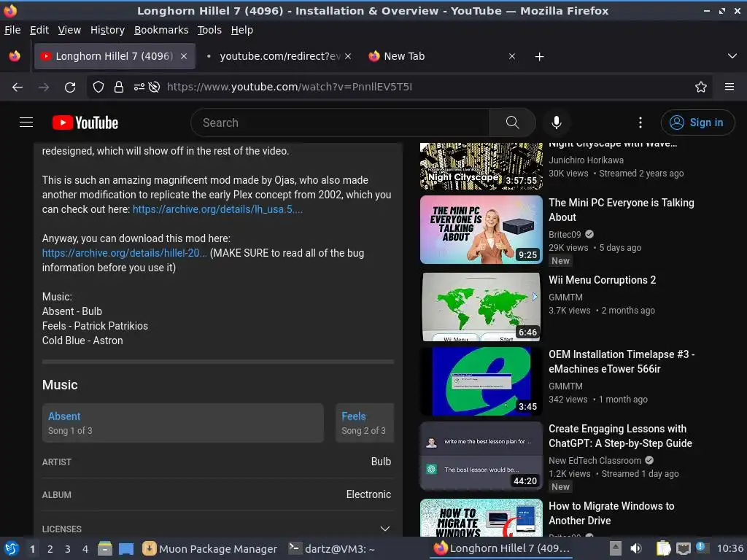Open the Help menu
Viewport: 747px width, 560px height.
point(242,30)
